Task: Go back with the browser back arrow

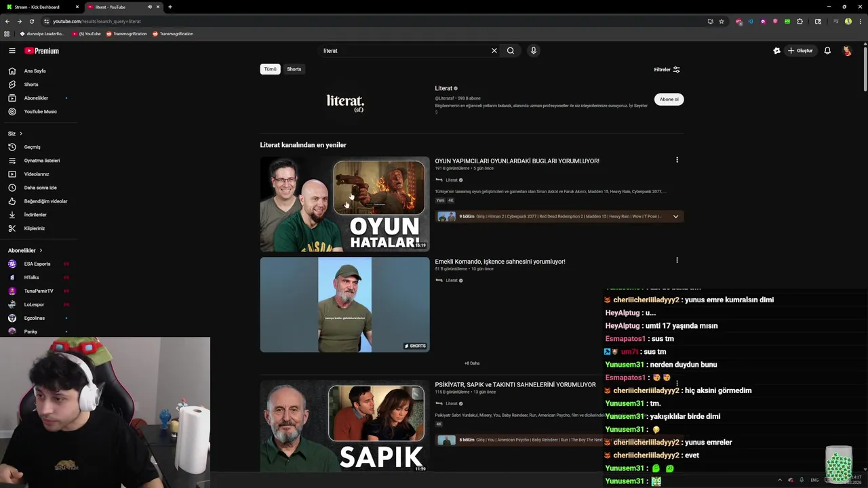Action: tap(7, 22)
